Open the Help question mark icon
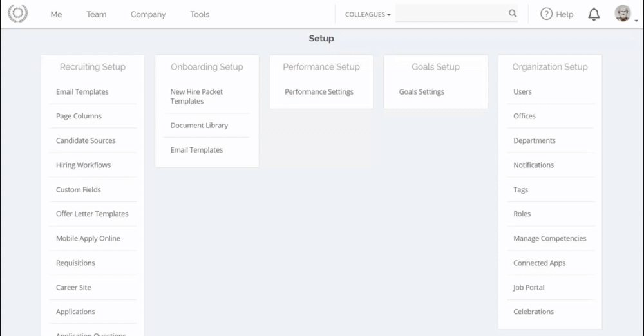Viewport: 644px width, 336px height. [x=546, y=14]
